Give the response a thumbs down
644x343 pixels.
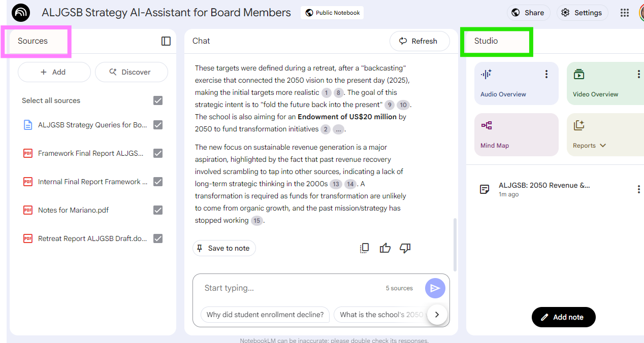pos(405,248)
